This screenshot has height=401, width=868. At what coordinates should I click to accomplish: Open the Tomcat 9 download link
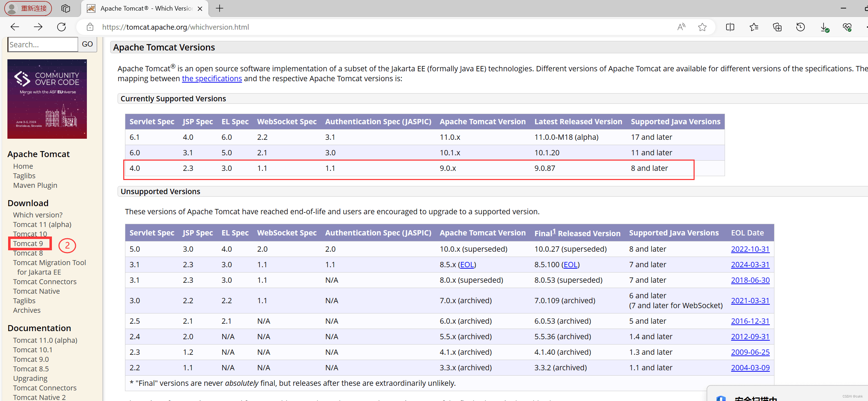coord(28,244)
